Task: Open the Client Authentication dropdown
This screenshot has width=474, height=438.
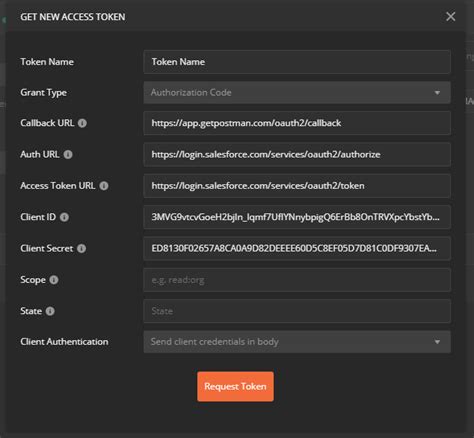Action: 297,342
